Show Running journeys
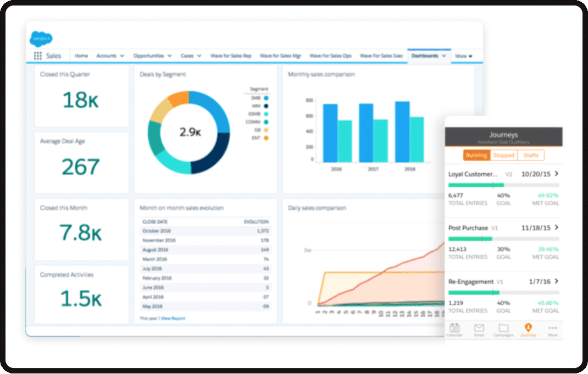This screenshot has width=588, height=374. (476, 155)
